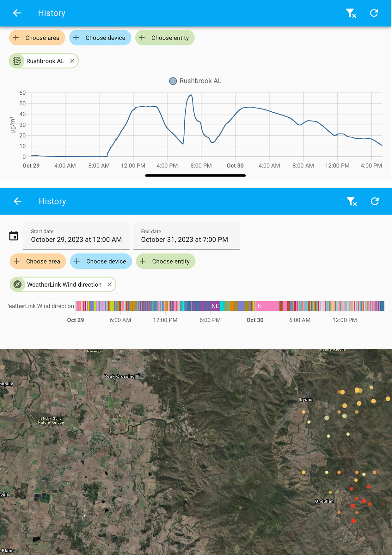
Task: Click the Lyons map label
Action: 306,400
